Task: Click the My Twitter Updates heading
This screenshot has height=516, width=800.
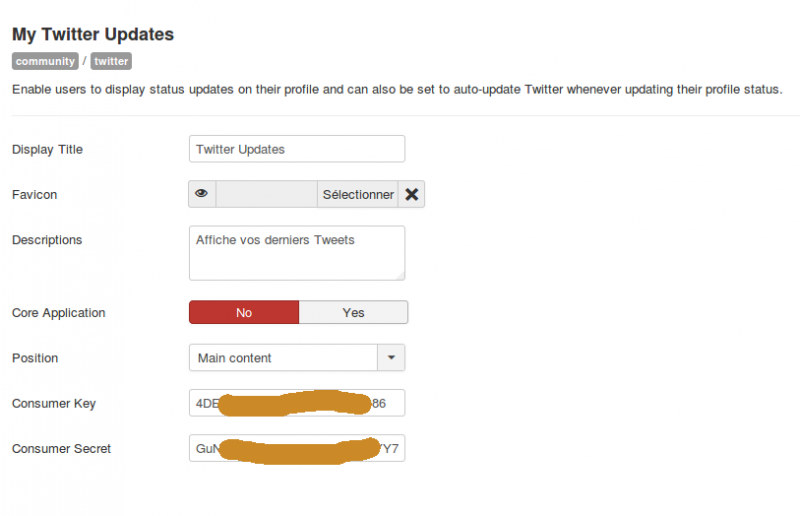Action: tap(93, 34)
